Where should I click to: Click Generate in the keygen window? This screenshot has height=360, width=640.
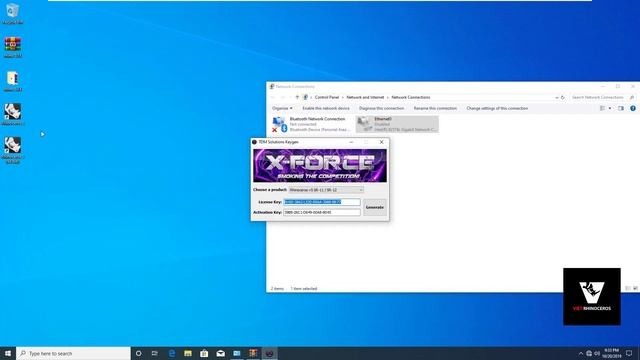point(375,207)
